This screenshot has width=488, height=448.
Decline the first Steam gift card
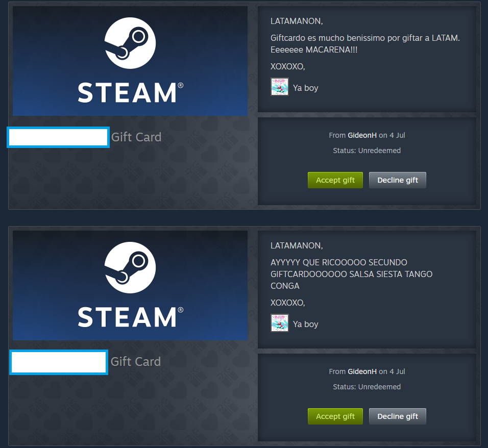[398, 180]
